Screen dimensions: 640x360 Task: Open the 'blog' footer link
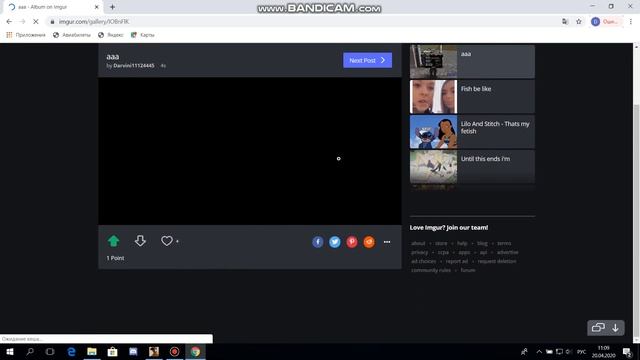482,243
